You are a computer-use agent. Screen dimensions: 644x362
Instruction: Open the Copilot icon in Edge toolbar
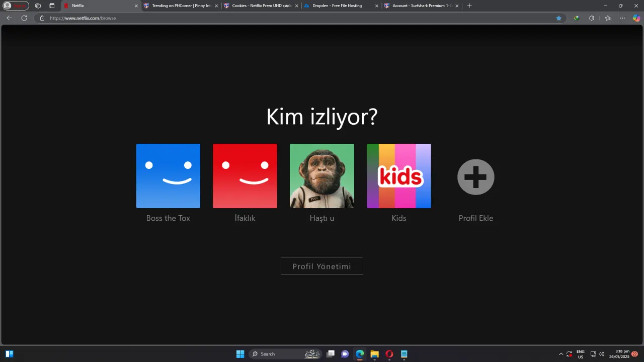pyautogui.click(x=636, y=18)
